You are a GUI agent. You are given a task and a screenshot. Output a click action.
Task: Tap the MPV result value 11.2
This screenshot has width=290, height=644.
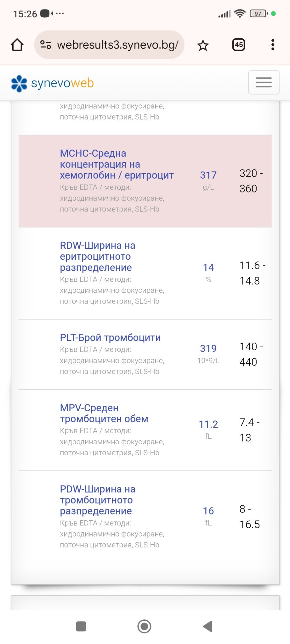pos(208,424)
